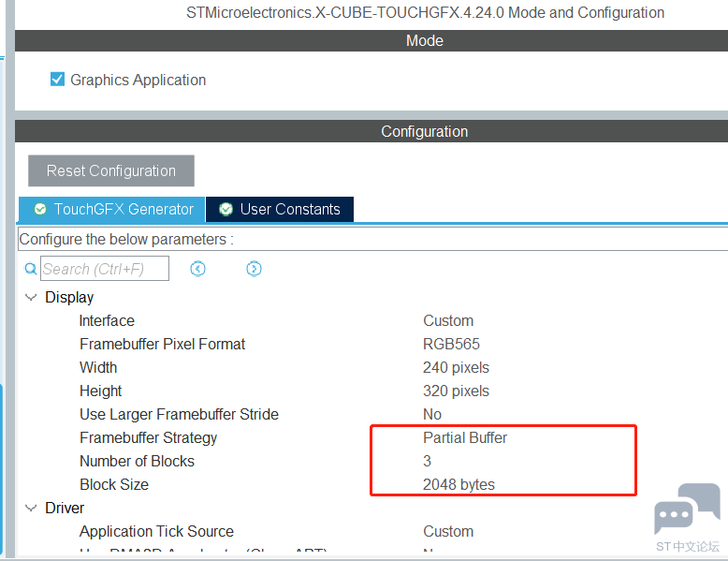Select the Number of Blocks label

(x=137, y=461)
